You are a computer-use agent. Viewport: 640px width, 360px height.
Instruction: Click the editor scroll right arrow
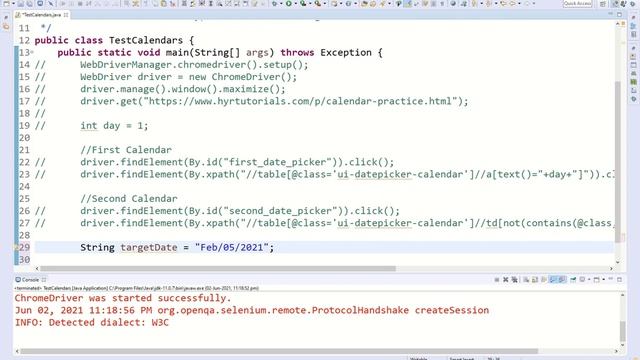tap(611, 269)
